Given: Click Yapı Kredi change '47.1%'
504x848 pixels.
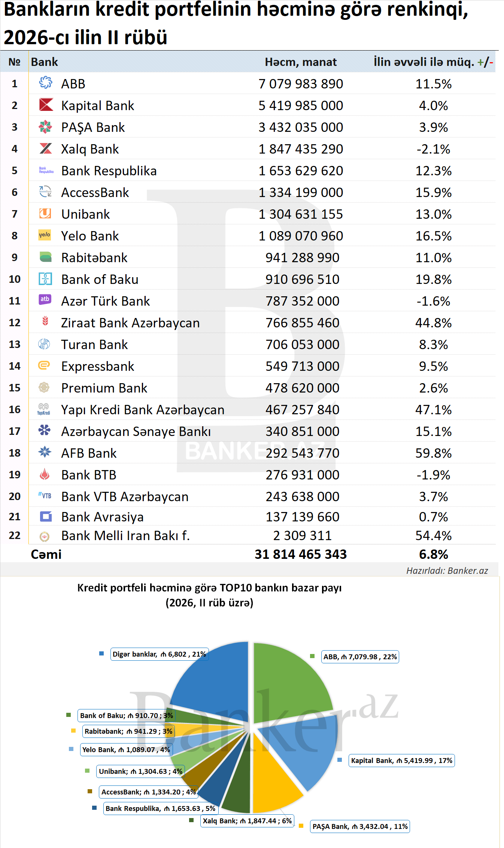Looking at the screenshot, I should 433,409.
